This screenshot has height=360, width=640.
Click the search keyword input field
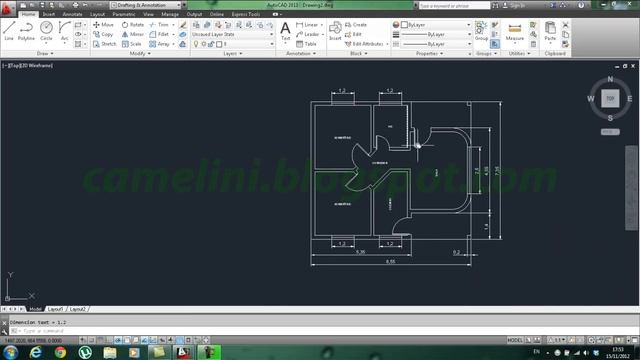(454, 6)
